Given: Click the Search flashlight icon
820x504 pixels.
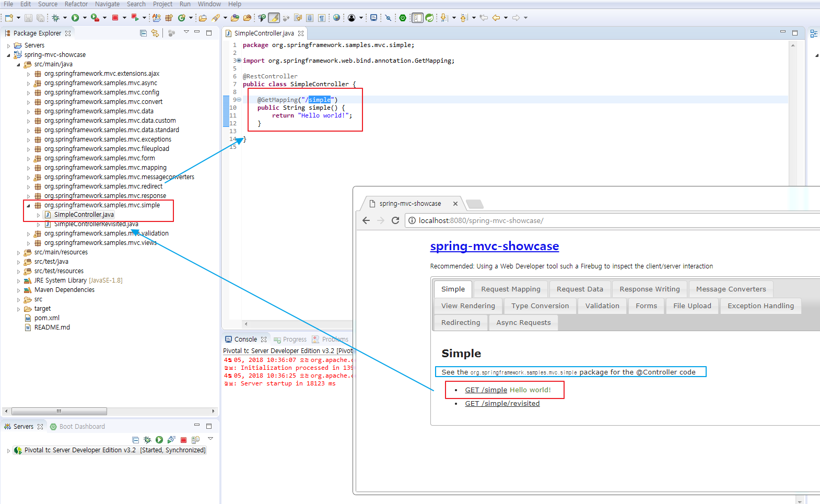Looking at the screenshot, I should click(215, 18).
